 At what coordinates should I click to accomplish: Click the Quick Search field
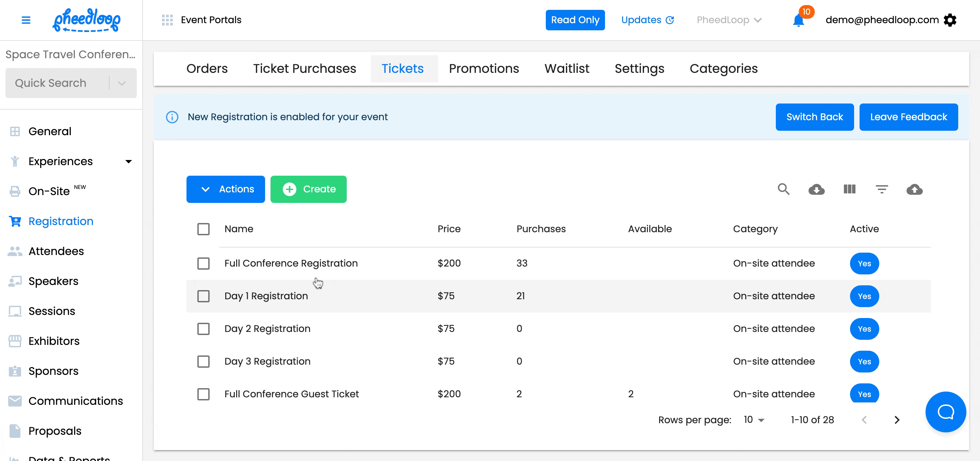point(57,83)
